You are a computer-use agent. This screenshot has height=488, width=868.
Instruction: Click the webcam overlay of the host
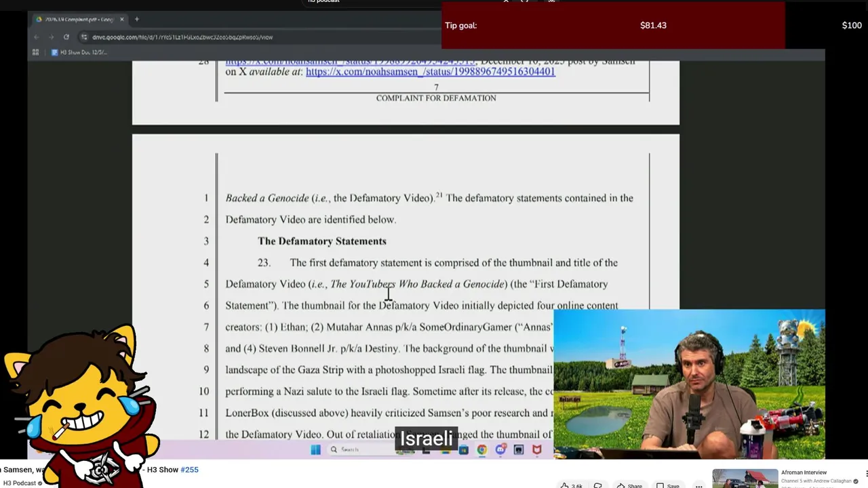point(689,384)
